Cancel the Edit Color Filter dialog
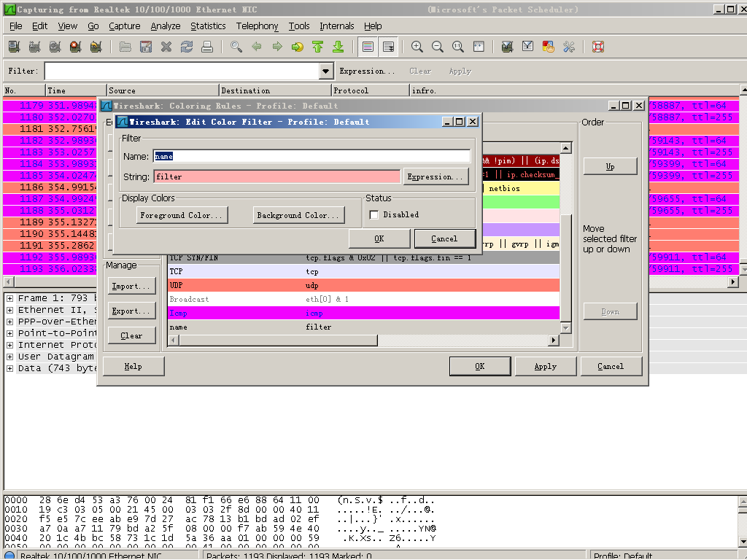 (444, 238)
